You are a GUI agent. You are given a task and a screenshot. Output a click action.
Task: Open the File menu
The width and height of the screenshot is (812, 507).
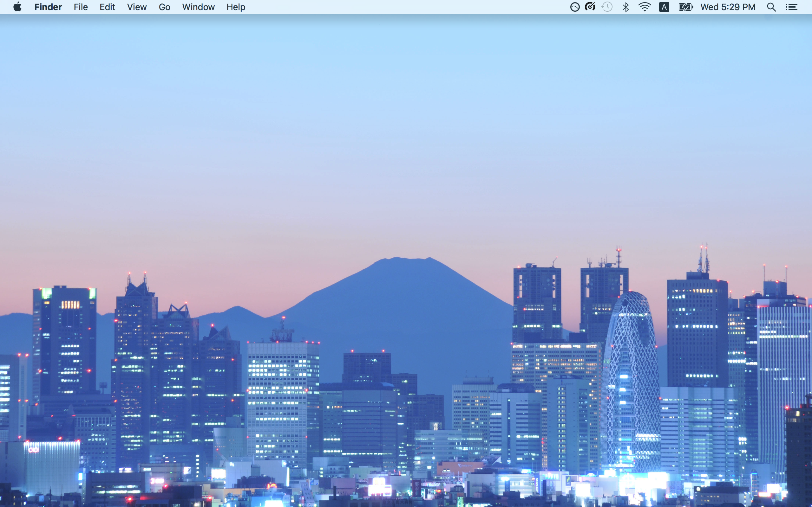point(81,7)
